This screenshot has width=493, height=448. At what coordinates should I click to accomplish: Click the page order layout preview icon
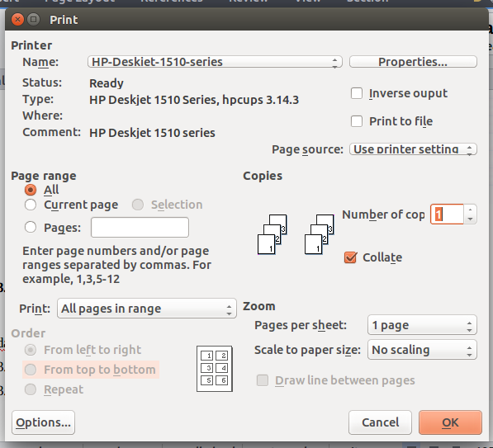[x=215, y=369]
